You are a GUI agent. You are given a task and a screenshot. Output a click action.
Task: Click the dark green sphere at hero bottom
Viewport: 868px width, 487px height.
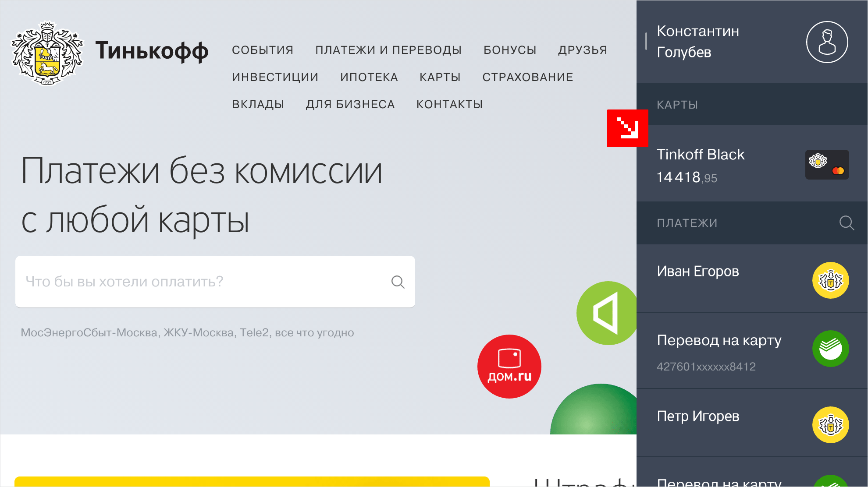coord(594,409)
